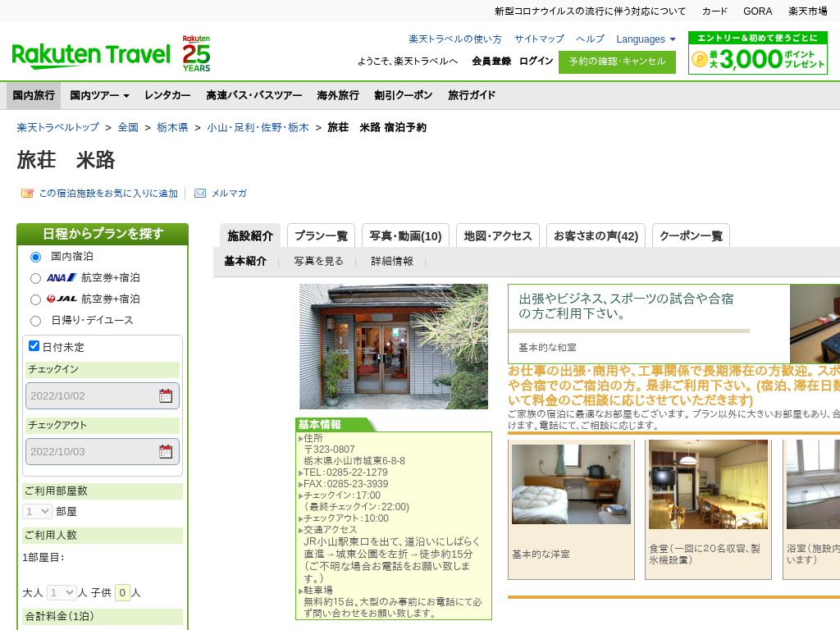Open the 旅行ガイド nav item

[472, 95]
